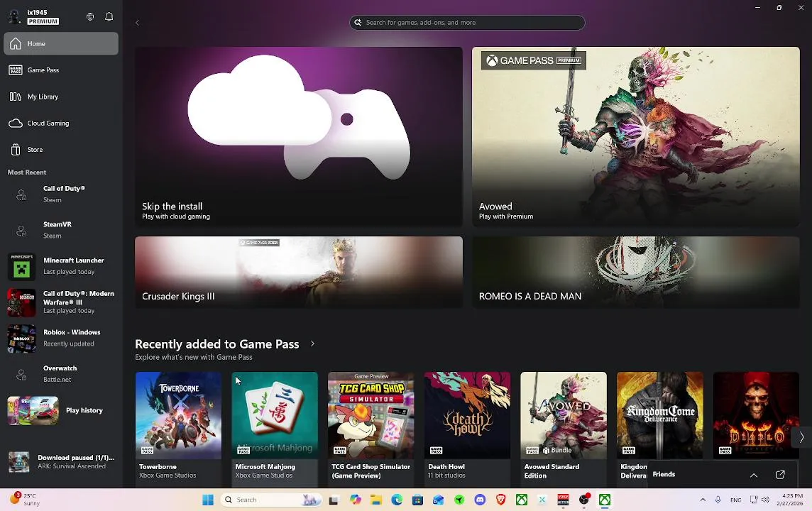Open TCG Card Shop Simulator tile

coord(371,429)
